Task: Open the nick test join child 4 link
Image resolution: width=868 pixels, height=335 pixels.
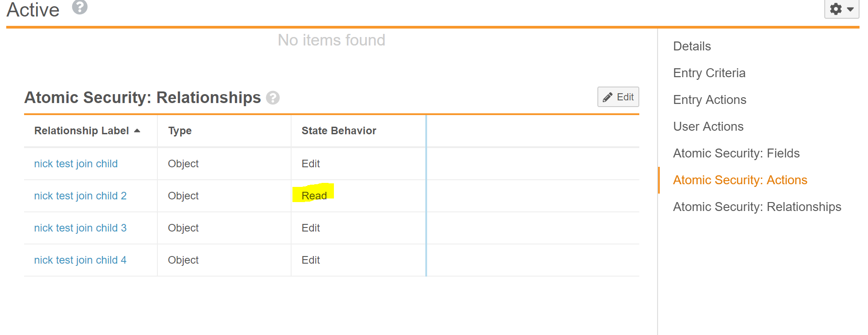Action: [x=80, y=260]
